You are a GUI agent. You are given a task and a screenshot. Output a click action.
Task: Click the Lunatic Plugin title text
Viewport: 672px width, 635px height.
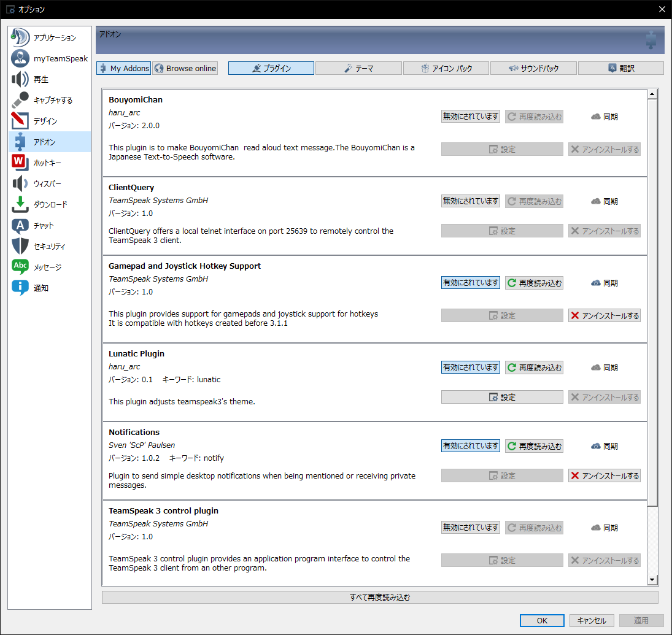pos(136,353)
